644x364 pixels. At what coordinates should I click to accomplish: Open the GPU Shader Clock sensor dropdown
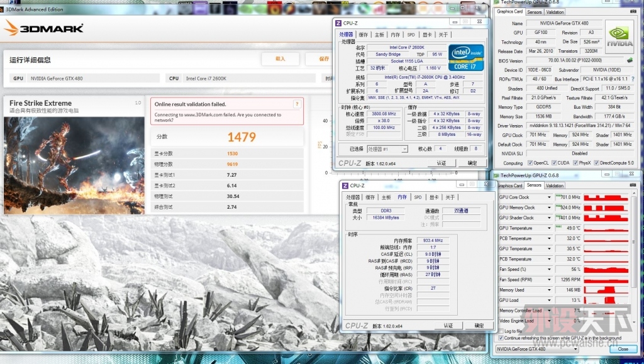coord(549,218)
